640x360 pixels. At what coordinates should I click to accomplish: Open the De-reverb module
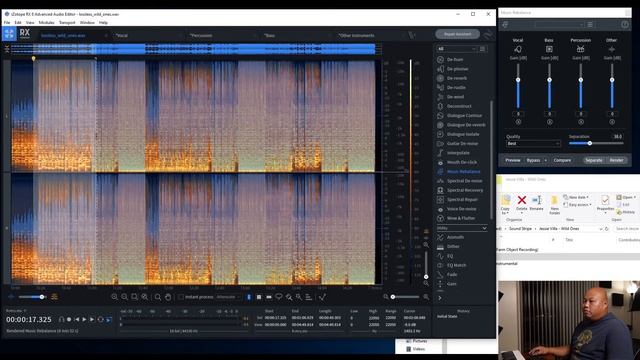point(456,78)
